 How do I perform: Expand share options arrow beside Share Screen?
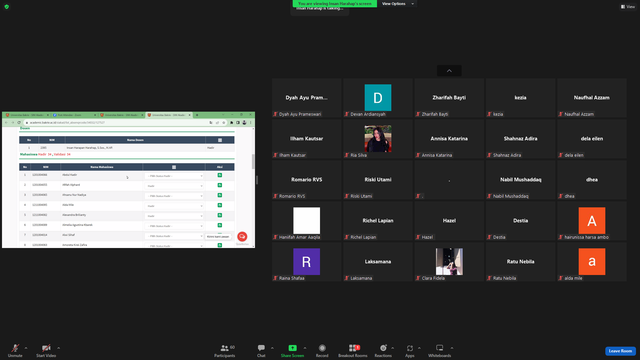[x=304, y=348]
